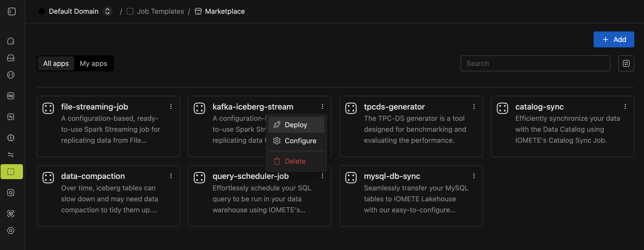Click the icon button beside Search
Screen dimensions: 644x250
[626, 64]
